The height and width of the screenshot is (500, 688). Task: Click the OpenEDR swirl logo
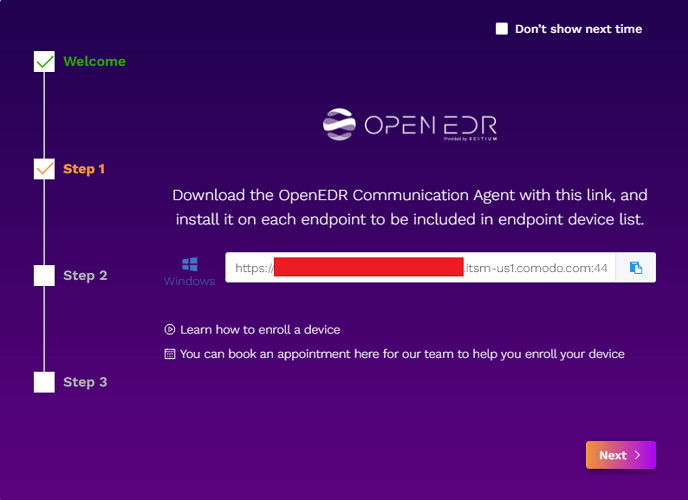[339, 124]
